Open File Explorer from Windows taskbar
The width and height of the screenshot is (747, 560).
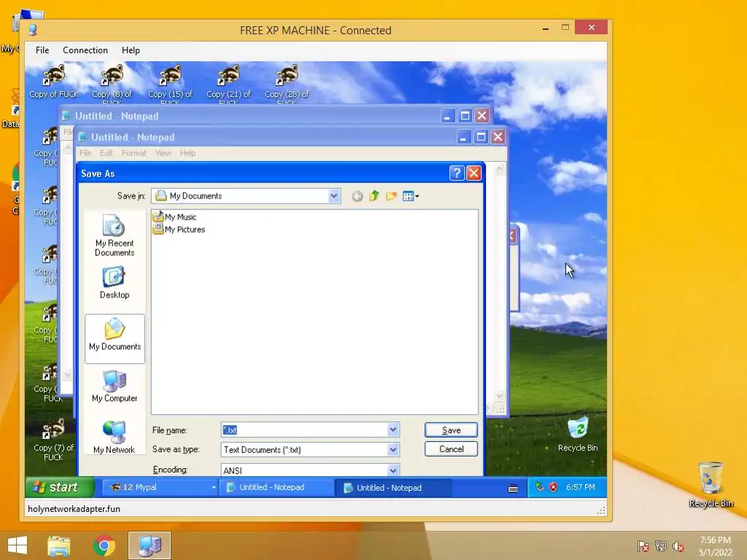click(x=59, y=545)
